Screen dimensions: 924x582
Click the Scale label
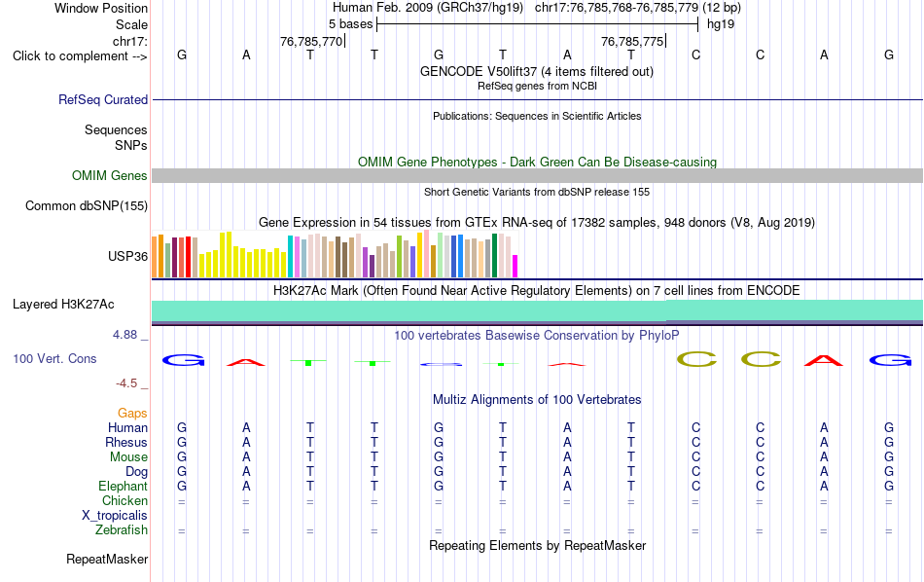[132, 24]
